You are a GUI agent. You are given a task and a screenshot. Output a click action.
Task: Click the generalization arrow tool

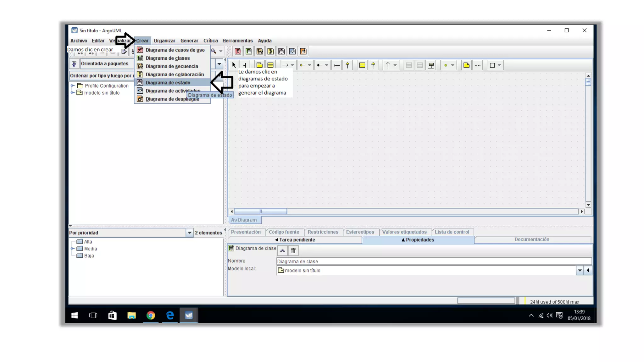(347, 65)
